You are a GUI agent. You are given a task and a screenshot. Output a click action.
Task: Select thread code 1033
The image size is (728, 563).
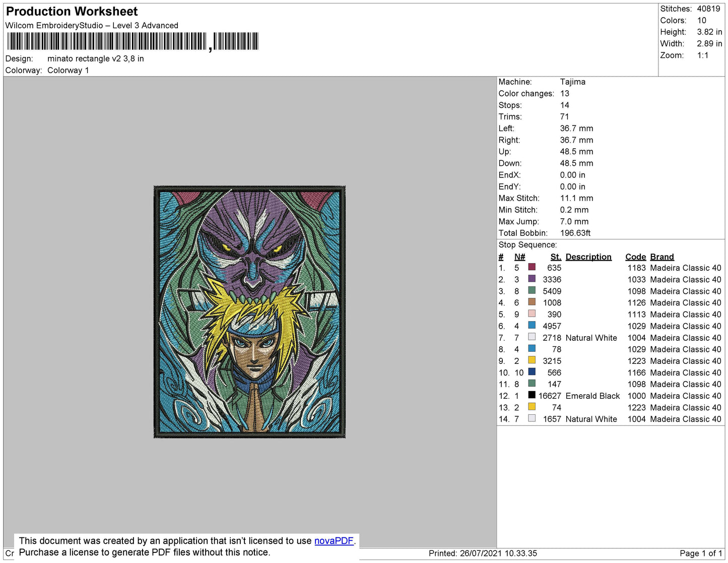(x=636, y=280)
